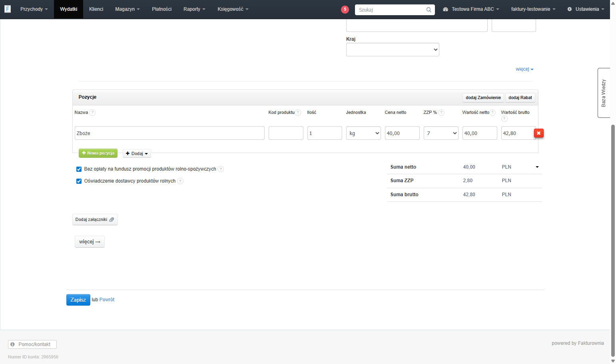This screenshot has width=616, height=364.
Task: Open help tooltip next to Kod produktu
Action: [298, 113]
